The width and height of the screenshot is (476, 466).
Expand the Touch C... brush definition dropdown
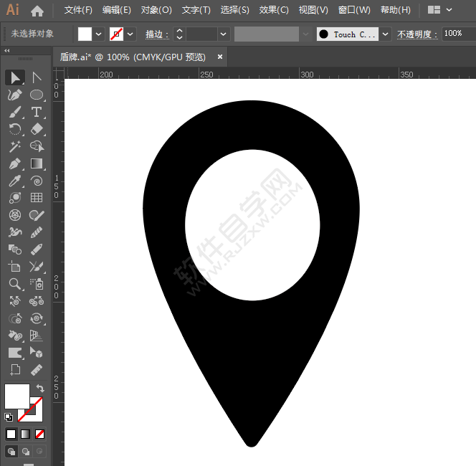(x=386, y=34)
